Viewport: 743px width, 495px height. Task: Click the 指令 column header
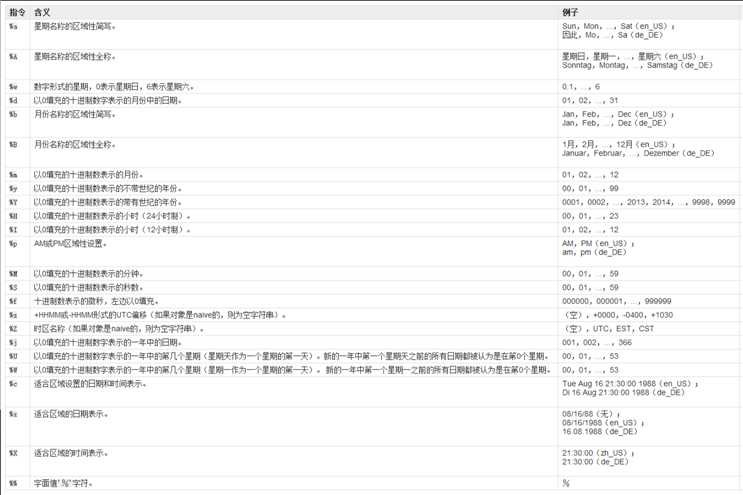(x=18, y=12)
